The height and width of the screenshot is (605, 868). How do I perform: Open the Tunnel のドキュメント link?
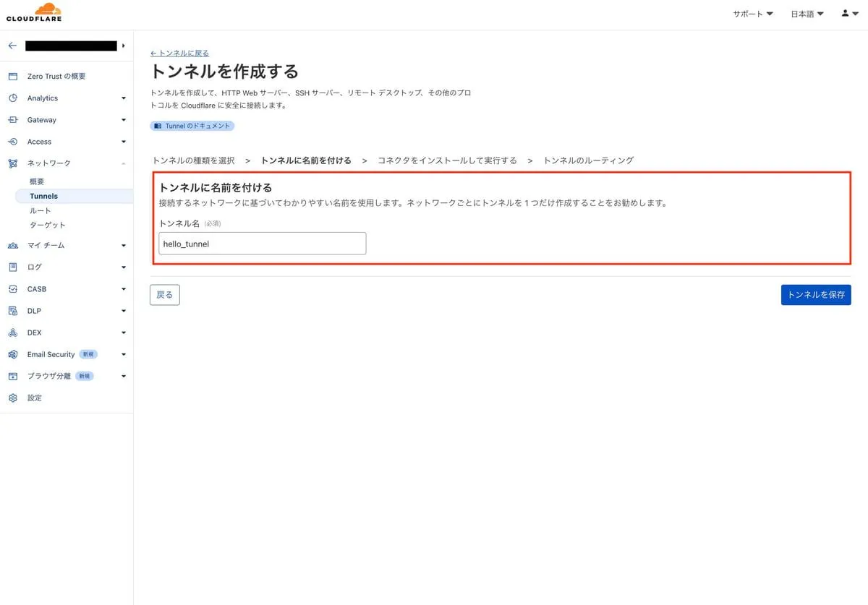192,126
